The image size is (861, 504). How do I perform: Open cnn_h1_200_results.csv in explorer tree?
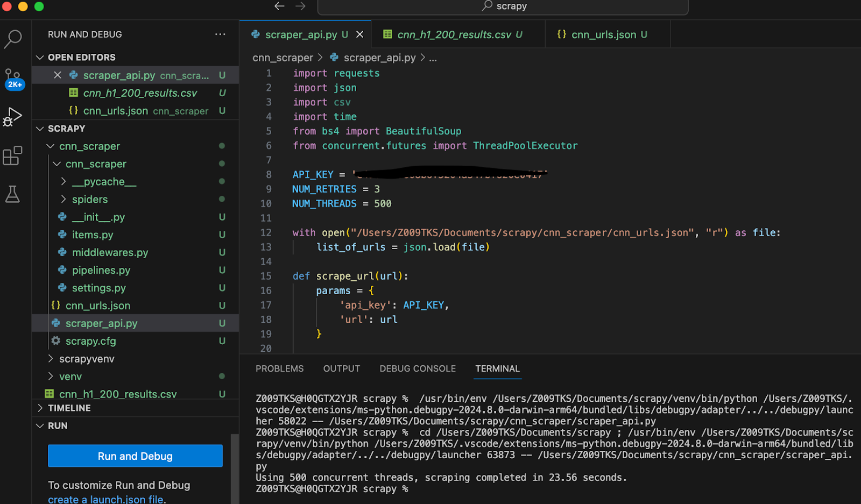click(136, 394)
